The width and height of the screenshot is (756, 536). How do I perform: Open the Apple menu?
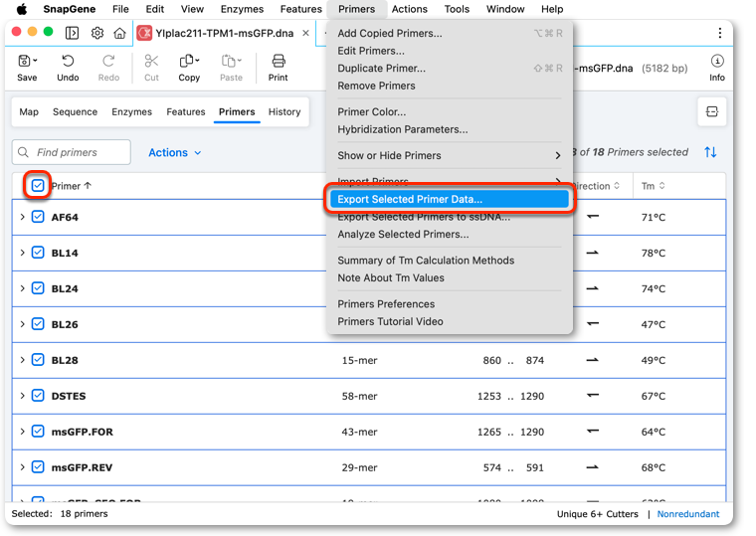22,9
